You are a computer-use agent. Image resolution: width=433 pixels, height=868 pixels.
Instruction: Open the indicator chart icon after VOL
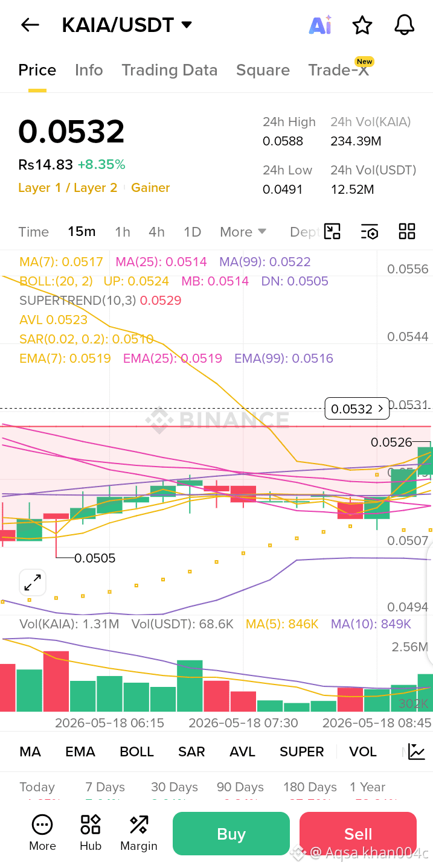click(x=417, y=752)
